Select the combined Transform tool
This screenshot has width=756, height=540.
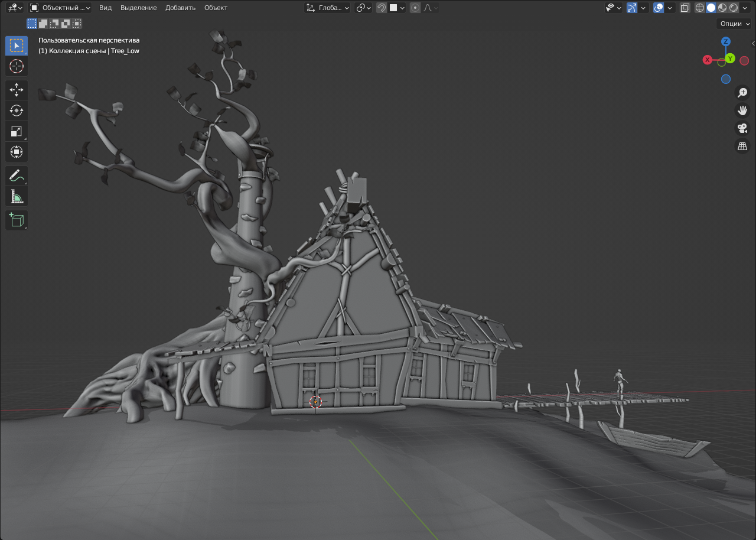pyautogui.click(x=17, y=152)
